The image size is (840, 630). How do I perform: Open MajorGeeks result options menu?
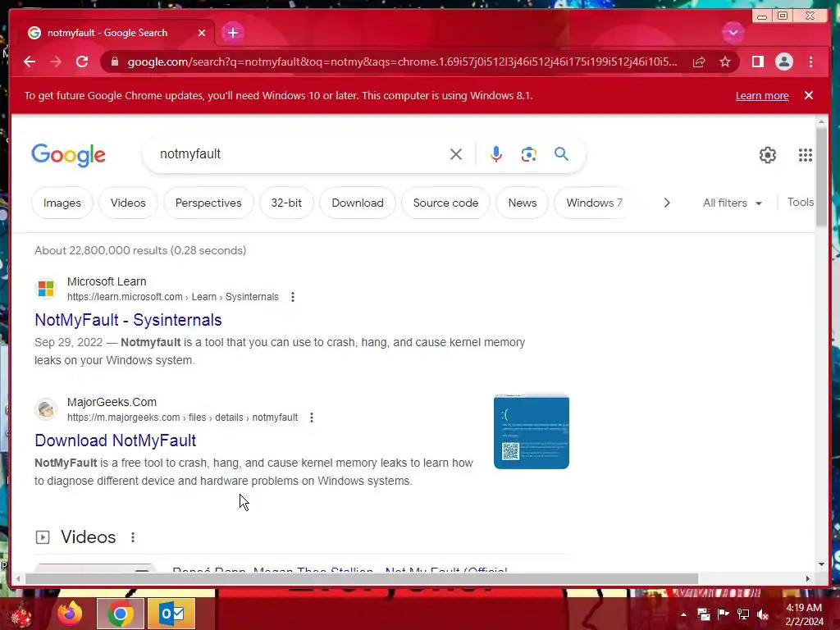(x=311, y=418)
